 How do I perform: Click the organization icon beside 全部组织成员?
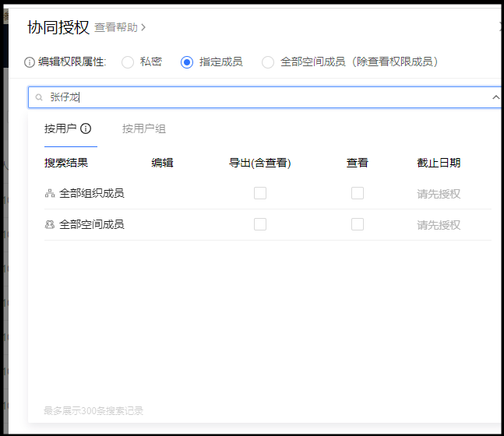point(50,193)
